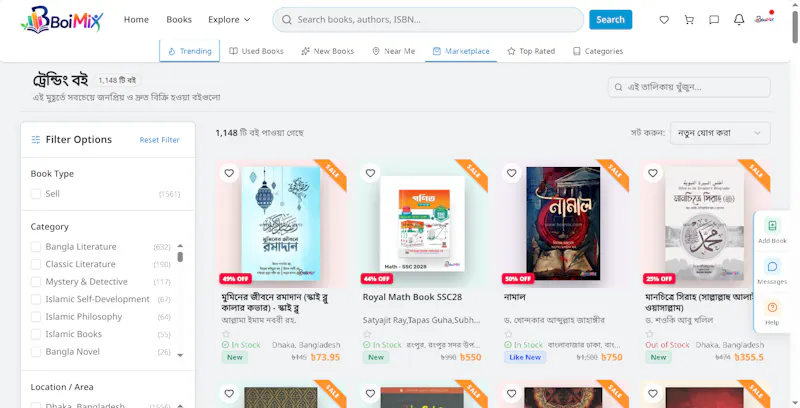
Task: Open the নামাল book title
Action: (x=514, y=297)
